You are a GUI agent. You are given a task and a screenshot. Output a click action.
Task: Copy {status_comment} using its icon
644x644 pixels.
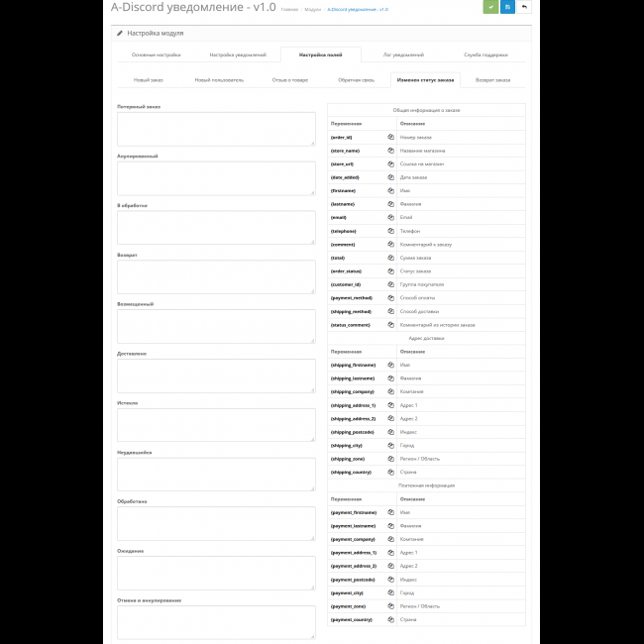pyautogui.click(x=390, y=324)
